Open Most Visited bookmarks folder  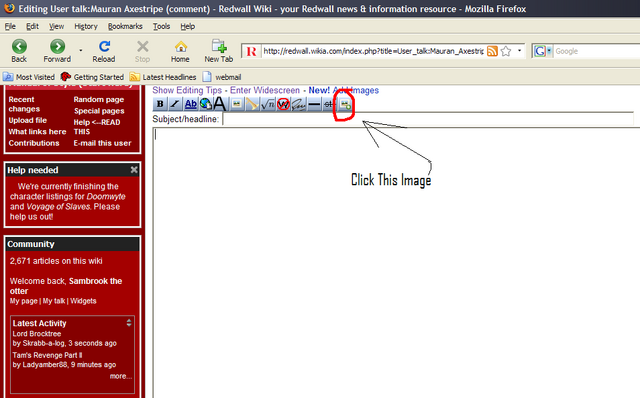(x=29, y=77)
